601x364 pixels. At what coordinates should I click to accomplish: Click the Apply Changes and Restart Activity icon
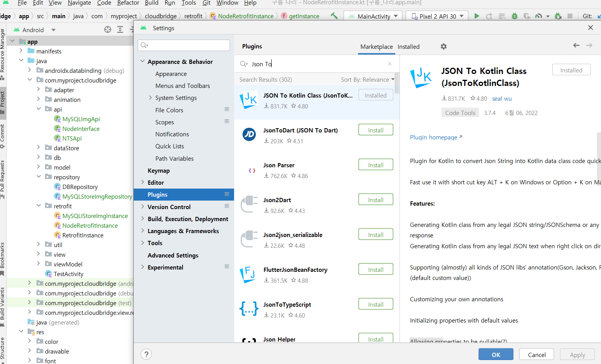(x=489, y=16)
